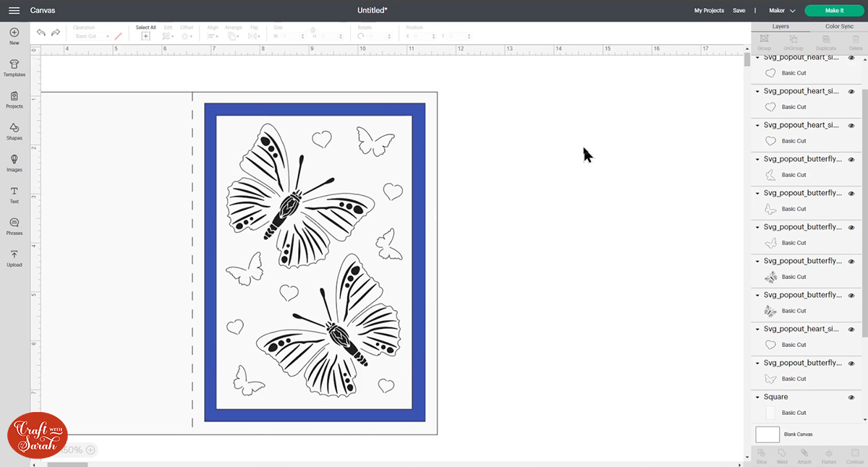Open the Images library
Screen dimensions: 868x467
click(14, 163)
